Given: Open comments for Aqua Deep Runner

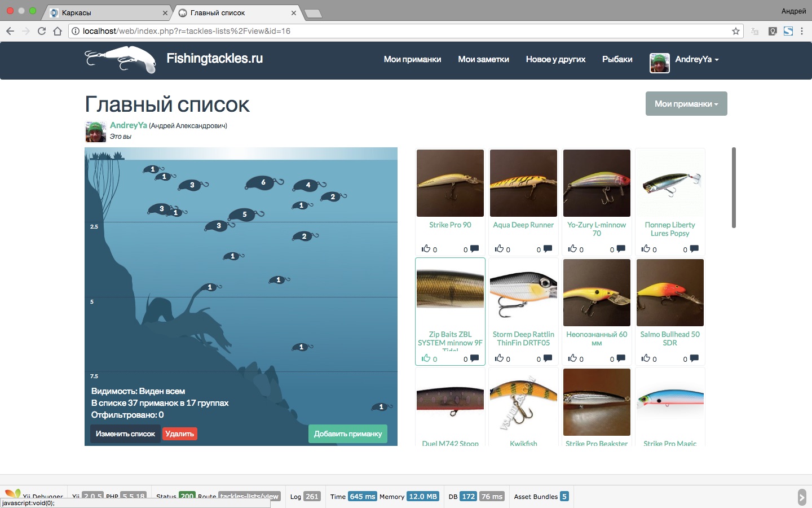Looking at the screenshot, I should pyautogui.click(x=548, y=249).
